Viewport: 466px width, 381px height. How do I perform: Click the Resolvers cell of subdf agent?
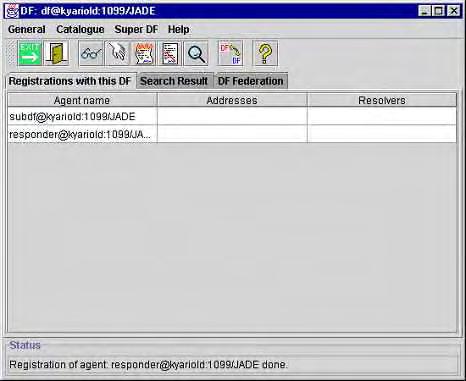(382, 116)
